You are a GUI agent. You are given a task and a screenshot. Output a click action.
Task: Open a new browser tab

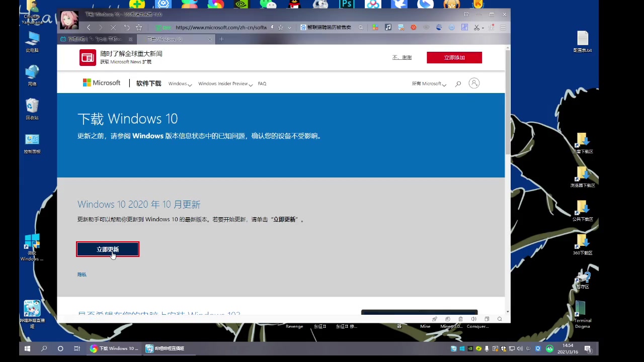coord(221,39)
